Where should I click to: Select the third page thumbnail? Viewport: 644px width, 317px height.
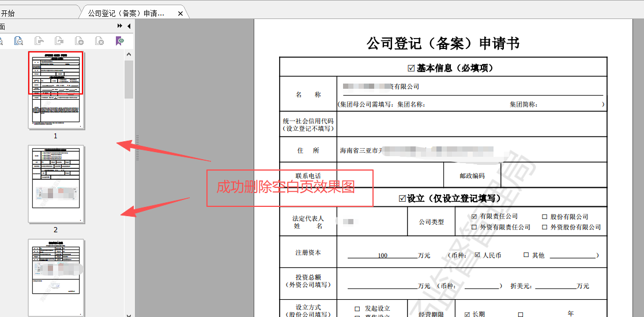(57, 278)
